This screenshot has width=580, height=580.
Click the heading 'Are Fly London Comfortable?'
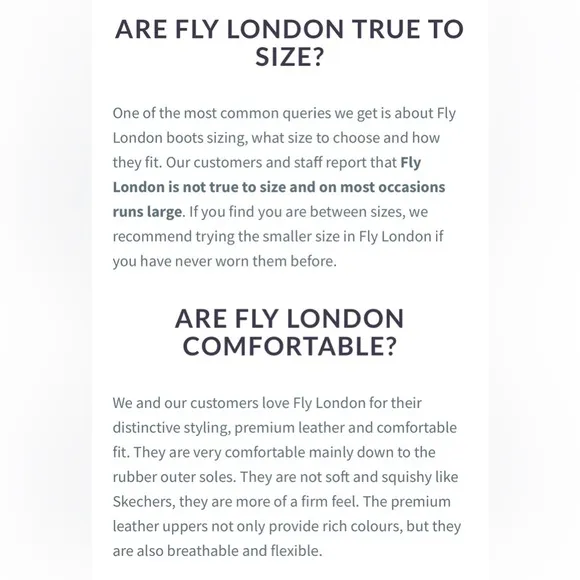click(x=289, y=332)
